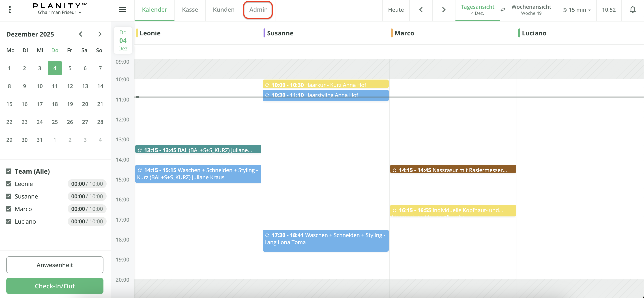
Task: Show previous month in mini calendar
Action: click(81, 34)
